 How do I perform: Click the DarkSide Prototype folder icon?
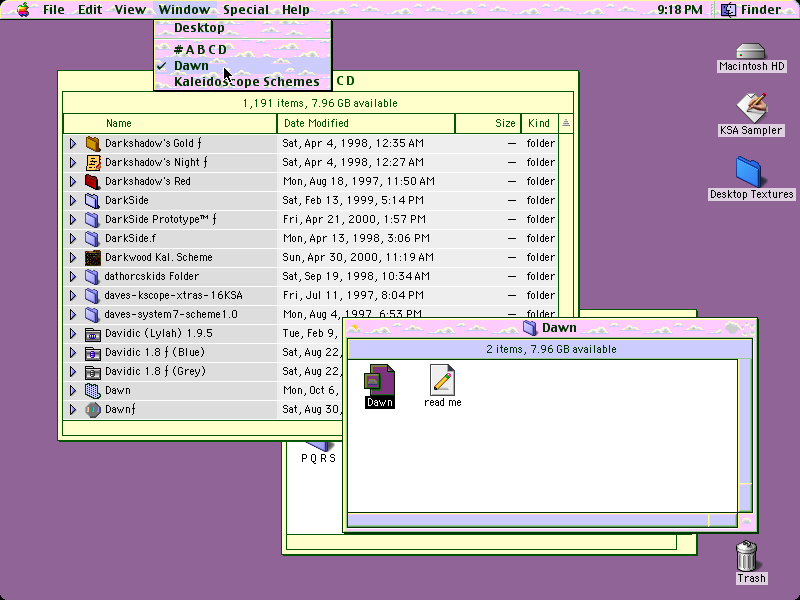(x=92, y=219)
